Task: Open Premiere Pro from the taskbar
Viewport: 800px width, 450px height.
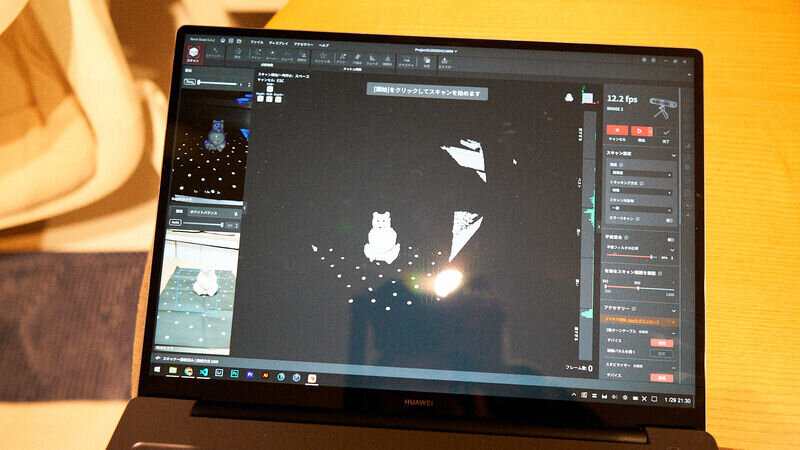Action: click(x=250, y=374)
